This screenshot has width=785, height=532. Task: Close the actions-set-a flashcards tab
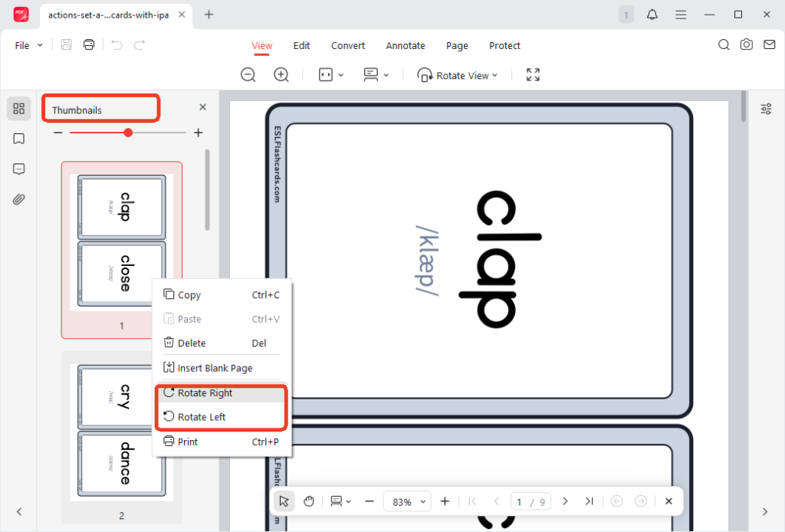(182, 15)
